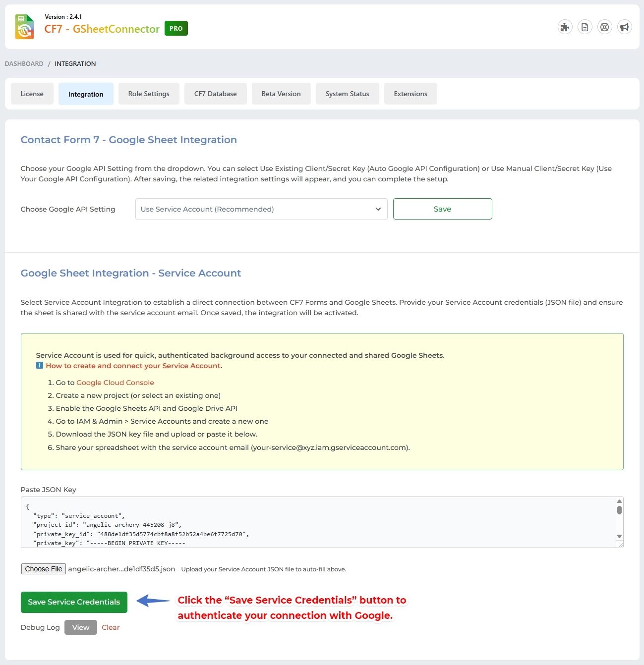Click the puzzle piece extensions icon
The height and width of the screenshot is (665, 644).
[x=565, y=27]
